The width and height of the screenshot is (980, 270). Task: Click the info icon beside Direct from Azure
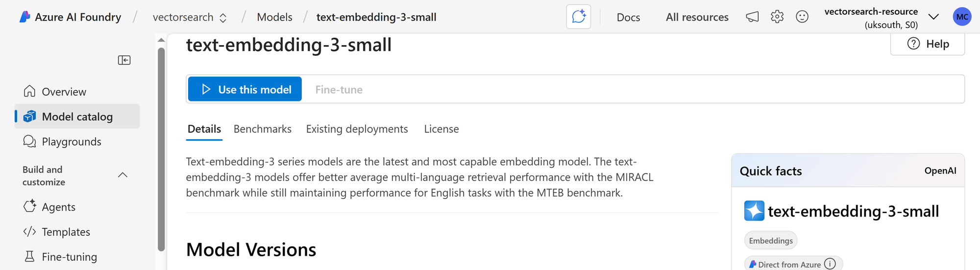830,264
